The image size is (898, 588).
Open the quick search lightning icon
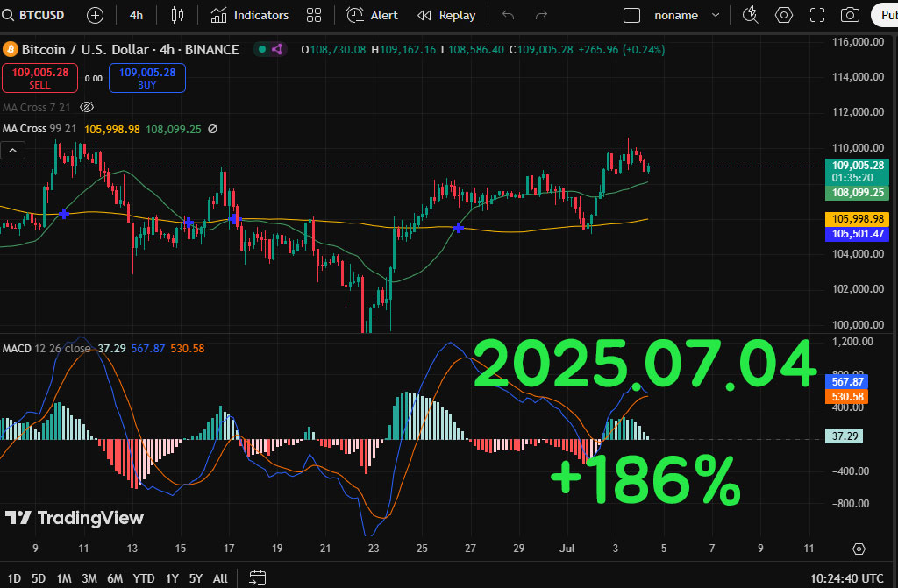pyautogui.click(x=751, y=16)
